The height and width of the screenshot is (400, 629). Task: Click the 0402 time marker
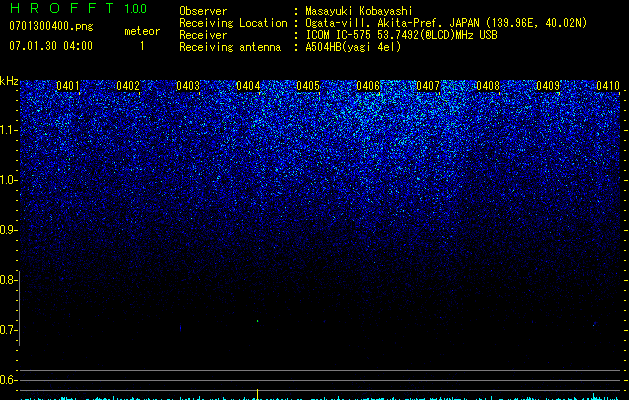click(x=128, y=86)
